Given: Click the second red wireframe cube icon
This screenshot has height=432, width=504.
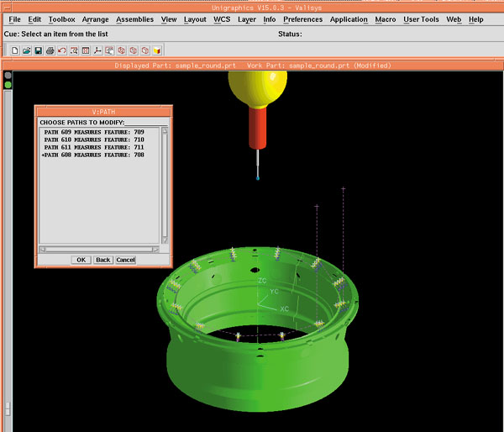Looking at the screenshot, I should (x=134, y=50).
